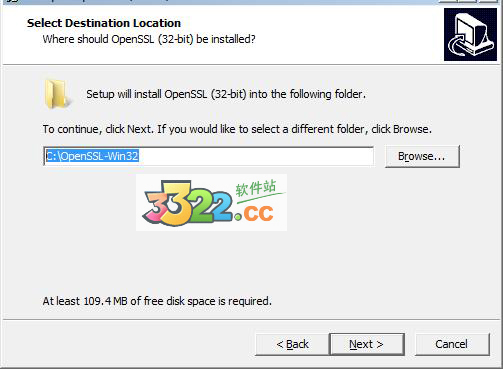This screenshot has height=369, width=503.
Task: Click the window close button in title bar
Action: (x=490, y=1)
